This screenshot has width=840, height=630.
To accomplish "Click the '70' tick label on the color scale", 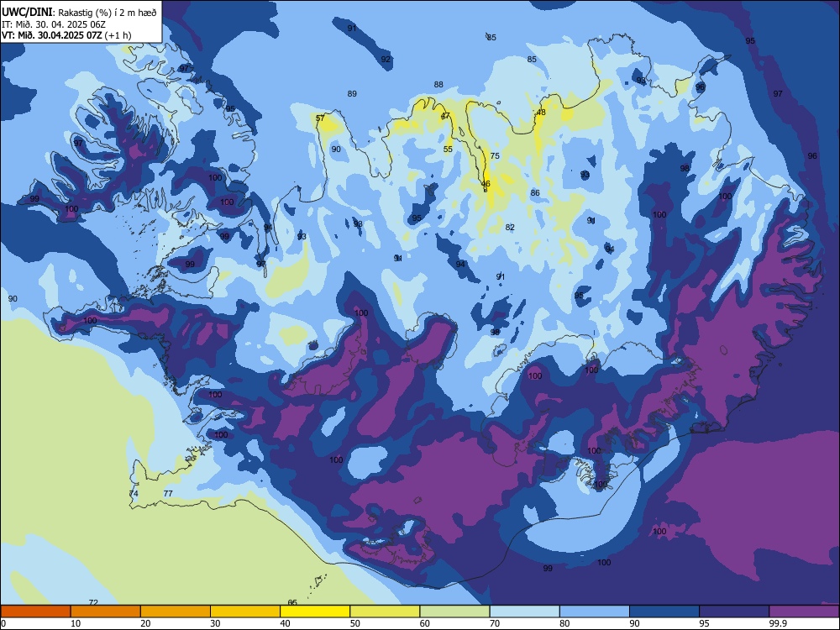I will click(495, 623).
